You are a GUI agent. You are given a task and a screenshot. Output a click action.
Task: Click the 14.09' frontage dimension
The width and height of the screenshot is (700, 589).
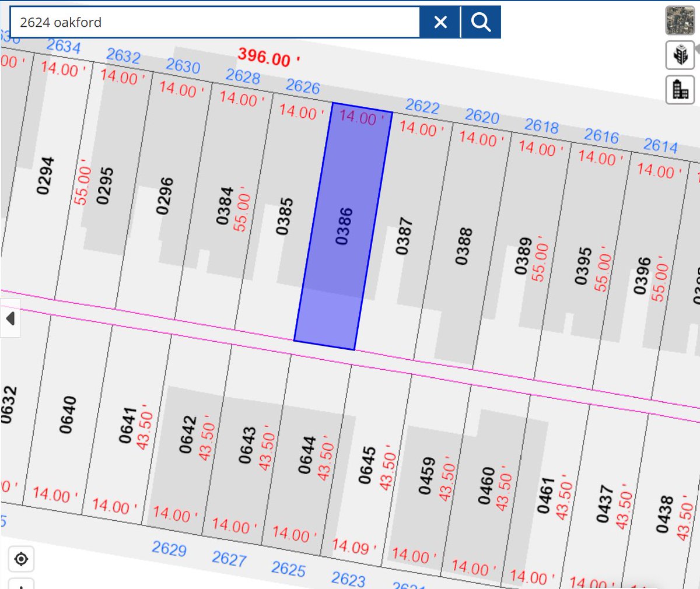pyautogui.click(x=355, y=547)
